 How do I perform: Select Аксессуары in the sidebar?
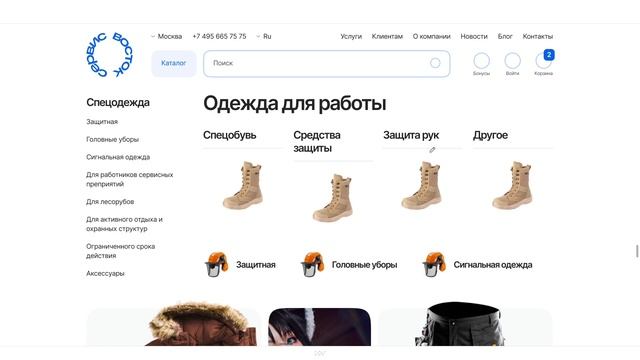click(x=105, y=273)
